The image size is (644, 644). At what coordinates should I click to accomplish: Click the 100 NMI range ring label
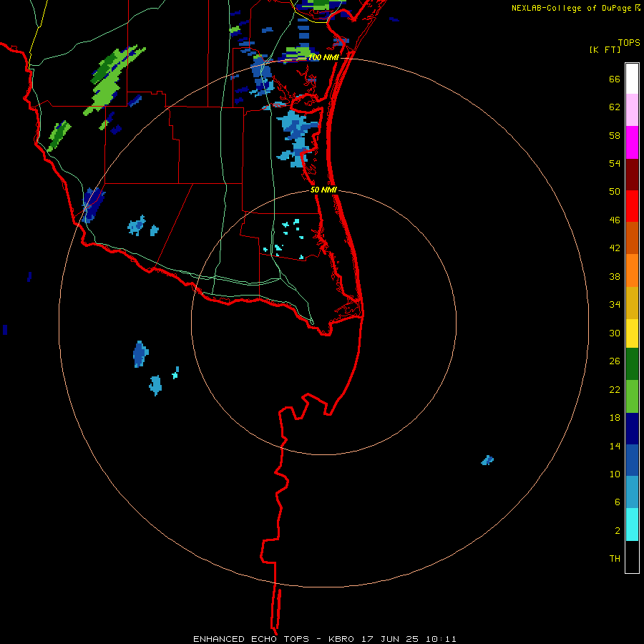click(x=323, y=57)
